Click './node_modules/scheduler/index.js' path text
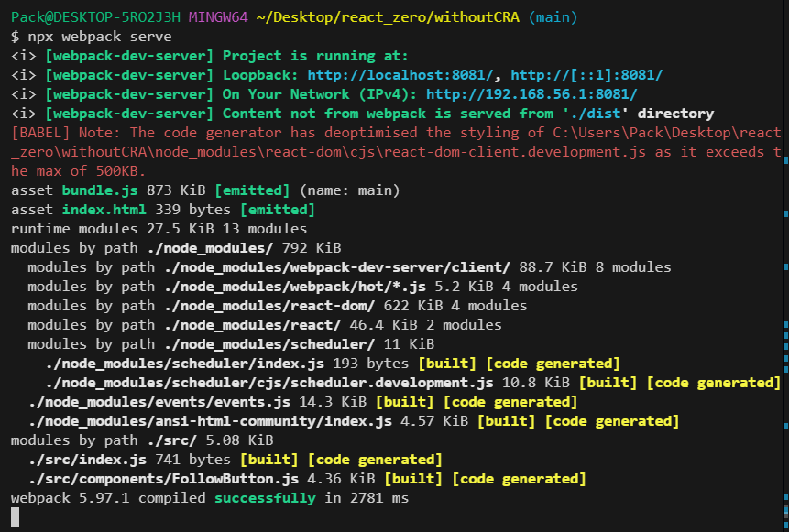Screen dimensions: 789x532 click(185, 364)
